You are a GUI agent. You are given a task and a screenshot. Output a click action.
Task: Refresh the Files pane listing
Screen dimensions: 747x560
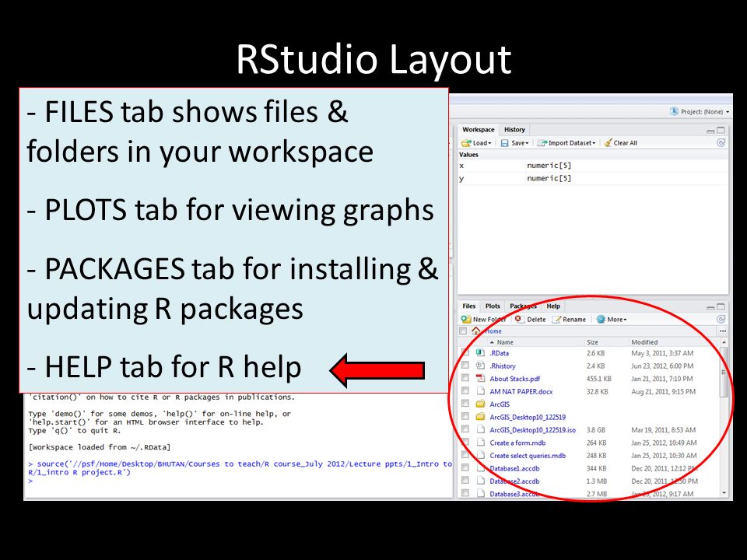pos(721,319)
